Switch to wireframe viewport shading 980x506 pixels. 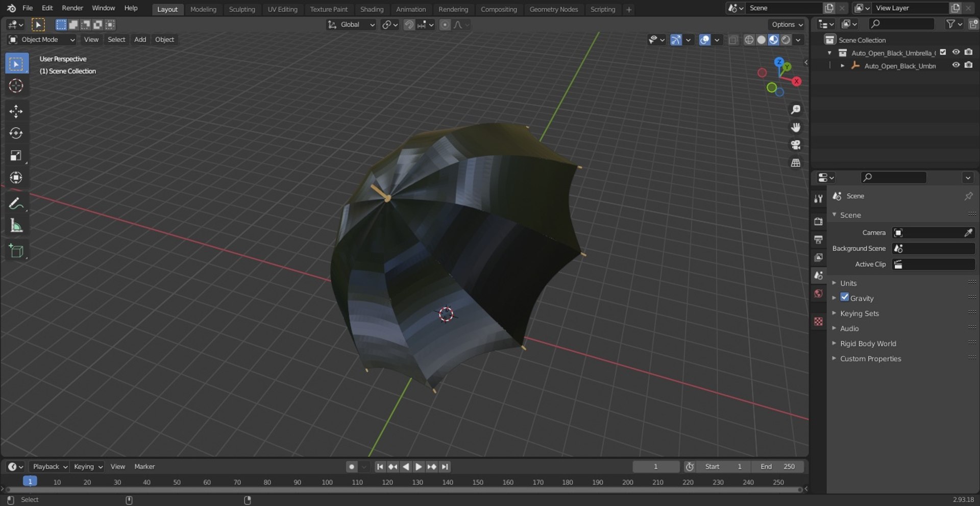click(x=749, y=40)
